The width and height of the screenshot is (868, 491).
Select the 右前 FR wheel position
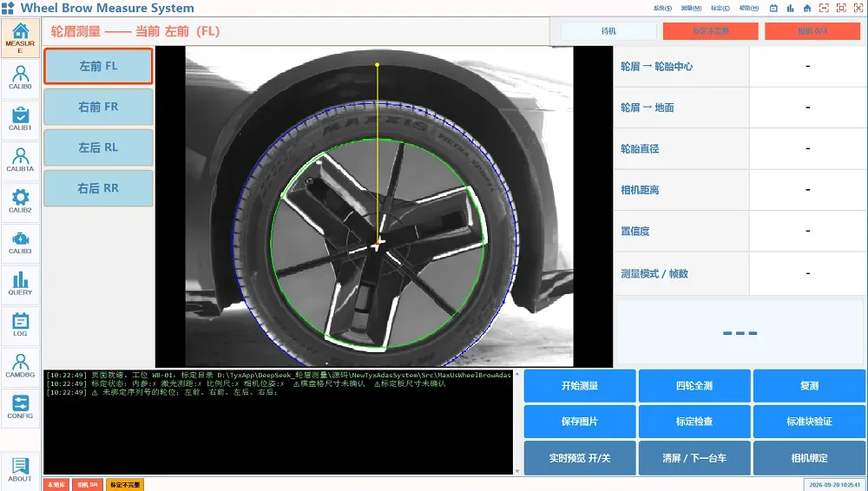point(99,107)
